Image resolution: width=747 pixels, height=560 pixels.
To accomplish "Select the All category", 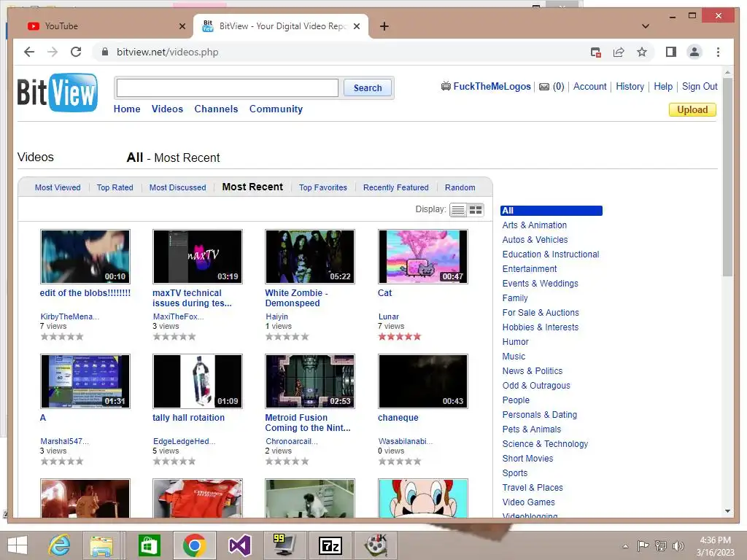I will (x=551, y=211).
